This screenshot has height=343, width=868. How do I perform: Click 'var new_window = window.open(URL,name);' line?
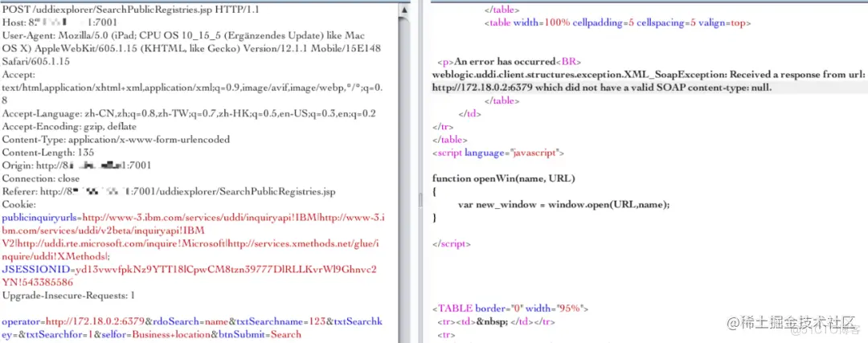[x=564, y=204]
